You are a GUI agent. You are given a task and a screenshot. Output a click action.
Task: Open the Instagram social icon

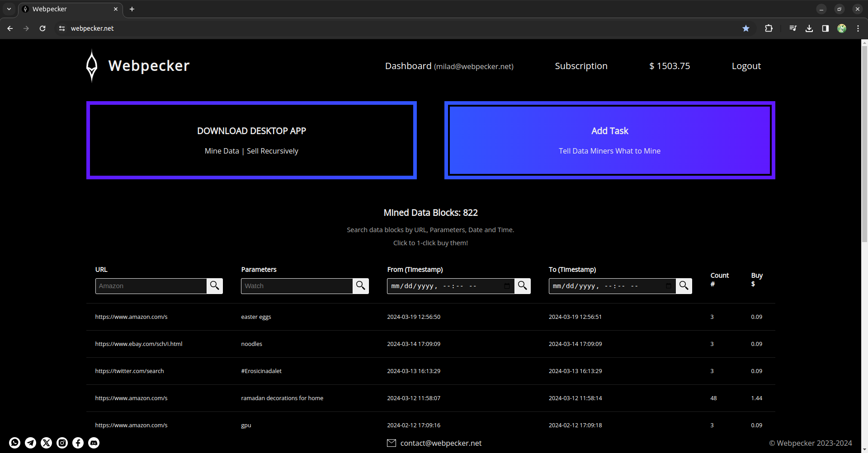pos(62,443)
